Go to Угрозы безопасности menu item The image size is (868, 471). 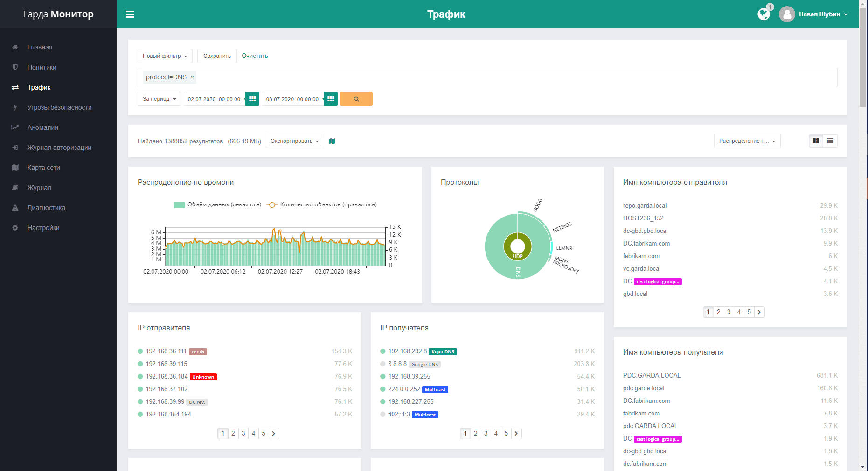point(59,107)
